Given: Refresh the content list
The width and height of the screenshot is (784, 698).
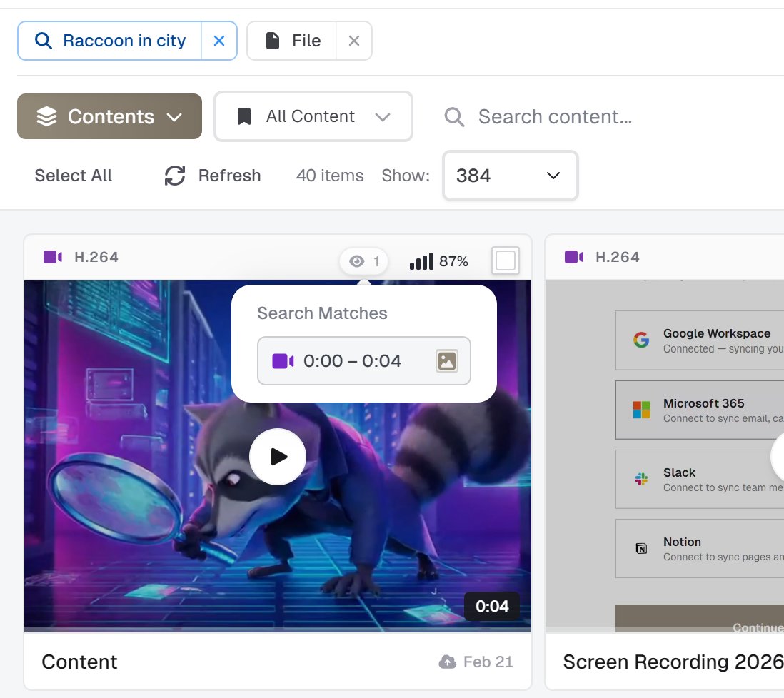Looking at the screenshot, I should pyautogui.click(x=213, y=176).
